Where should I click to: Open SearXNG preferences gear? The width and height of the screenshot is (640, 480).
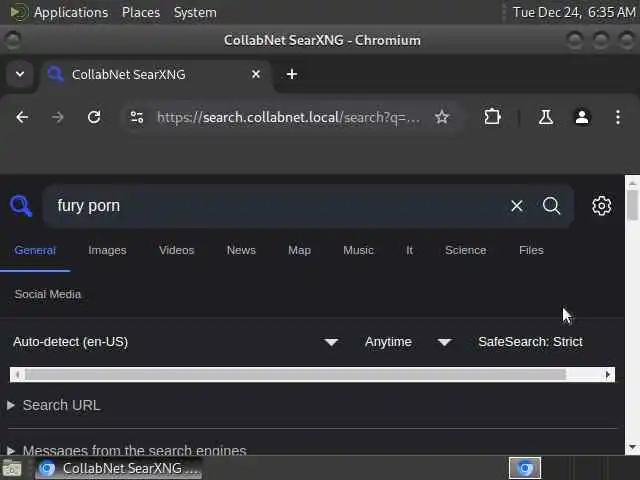tap(602, 206)
